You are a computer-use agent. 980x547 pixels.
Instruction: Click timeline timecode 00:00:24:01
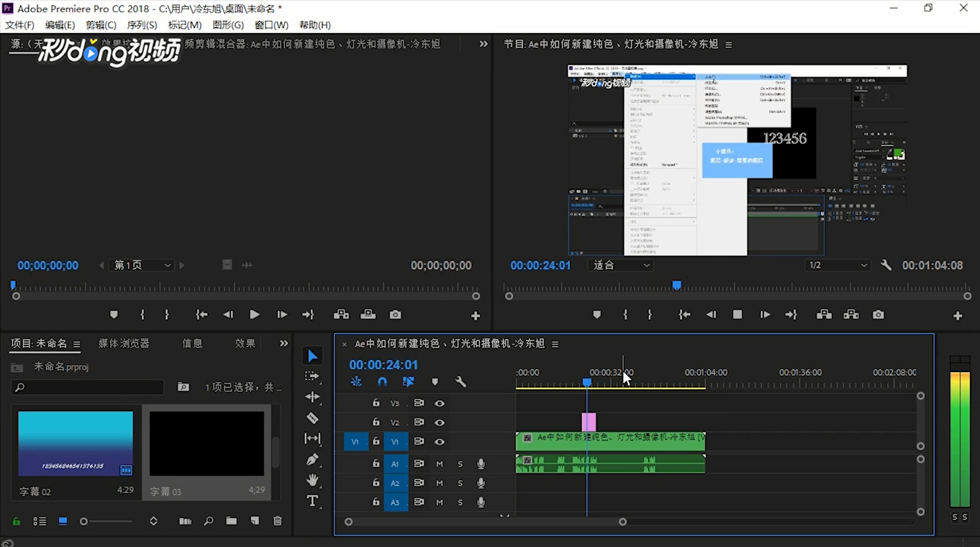tap(384, 365)
